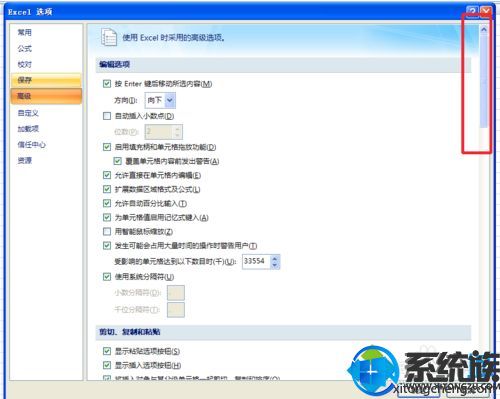Toggle 允许直接在单元格内编辑 checkbox
500x399 pixels.
107,175
